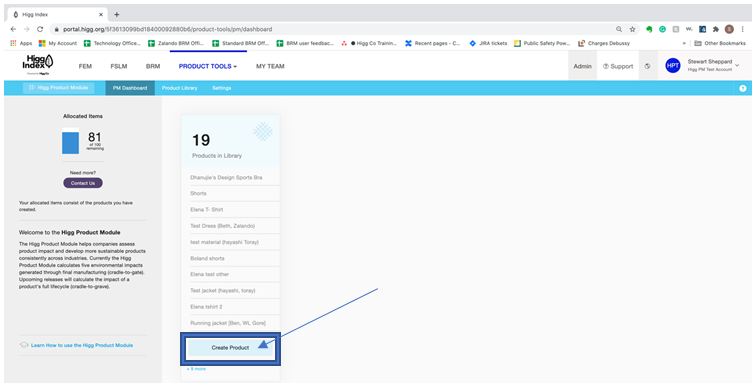Open the JIRA tickets bookmark

coord(488,43)
